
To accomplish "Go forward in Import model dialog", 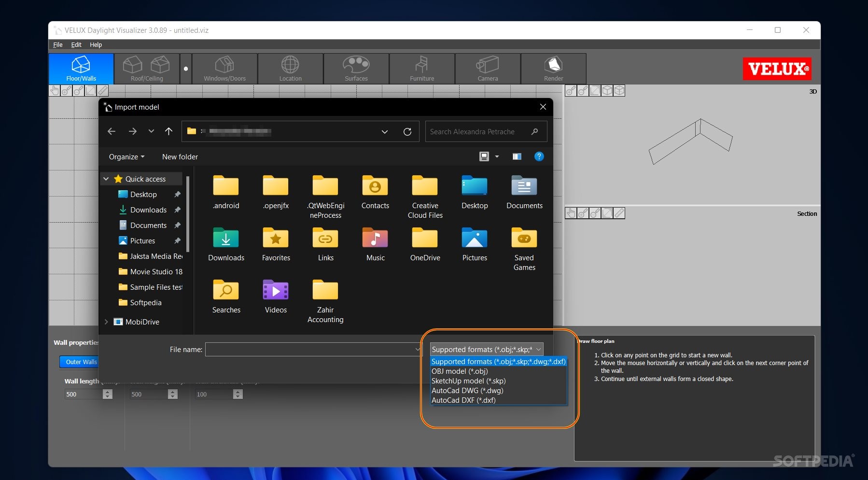I will (132, 131).
